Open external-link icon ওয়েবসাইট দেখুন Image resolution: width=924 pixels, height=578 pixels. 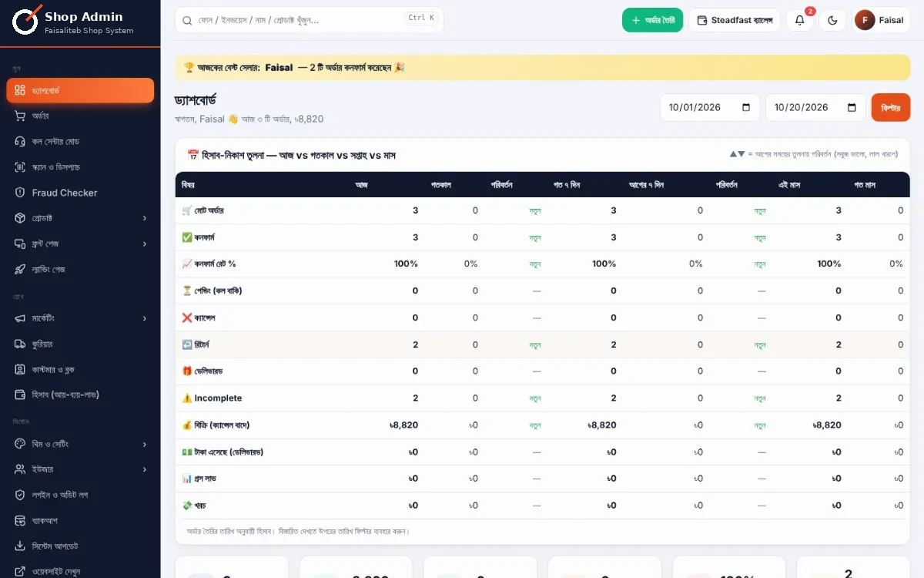20,571
